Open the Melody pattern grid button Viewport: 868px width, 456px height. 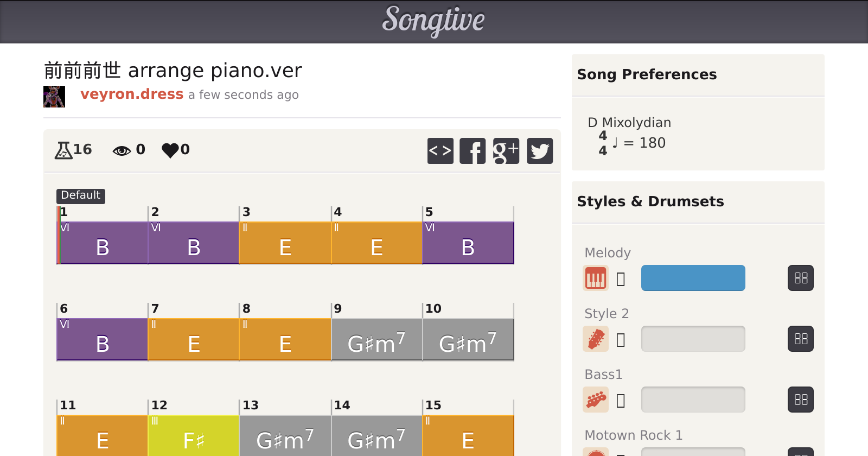point(800,278)
